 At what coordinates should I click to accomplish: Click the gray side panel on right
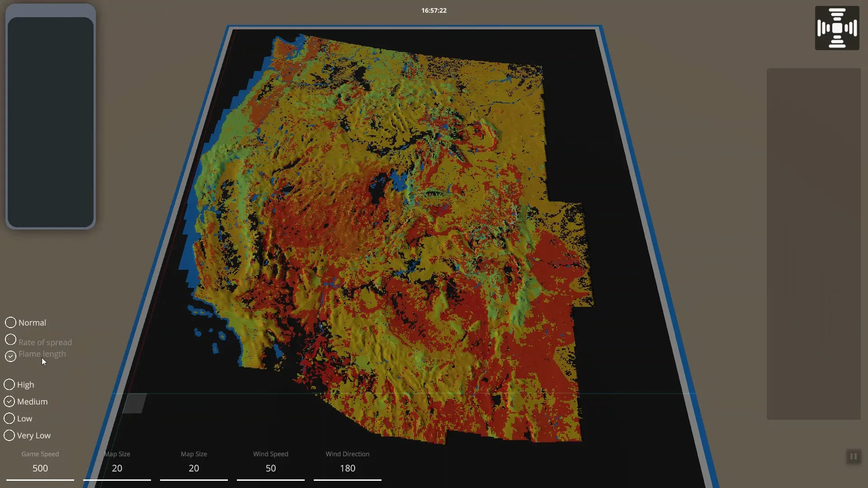[813, 244]
